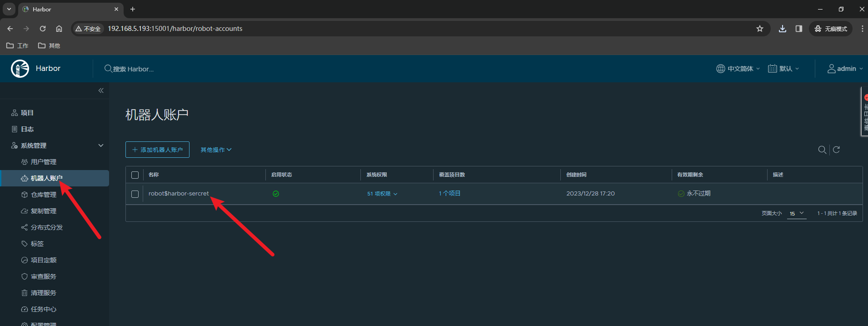
Task: Toggle the browser side panel icon
Action: click(x=799, y=29)
